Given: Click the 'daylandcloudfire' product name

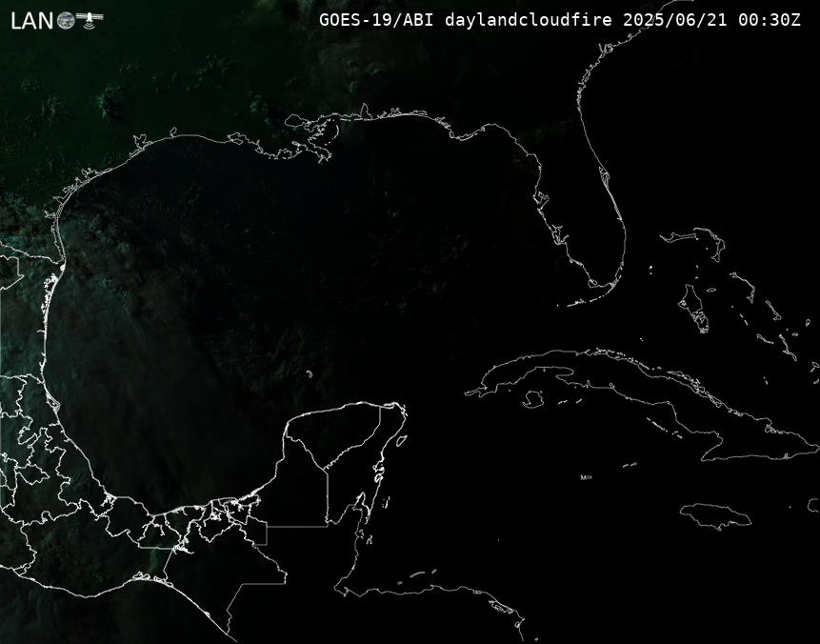Looking at the screenshot, I should 529,20.
